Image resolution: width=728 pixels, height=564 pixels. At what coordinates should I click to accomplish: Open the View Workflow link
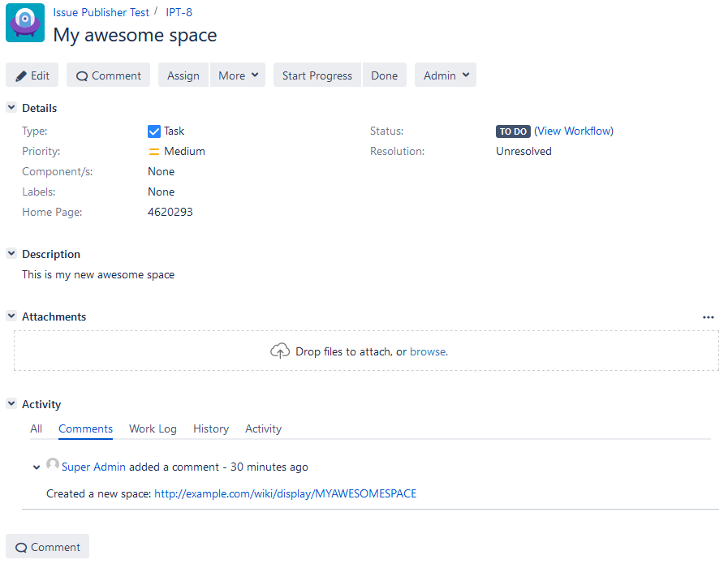pyautogui.click(x=574, y=131)
